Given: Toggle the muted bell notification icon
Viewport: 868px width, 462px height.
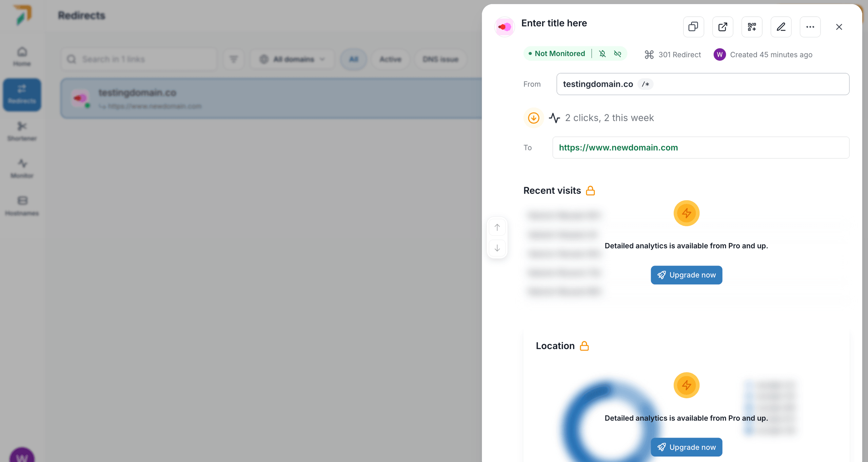Looking at the screenshot, I should pos(603,54).
